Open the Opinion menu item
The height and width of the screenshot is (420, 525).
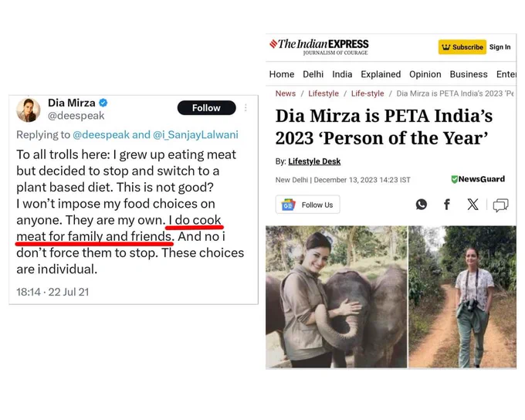click(425, 74)
